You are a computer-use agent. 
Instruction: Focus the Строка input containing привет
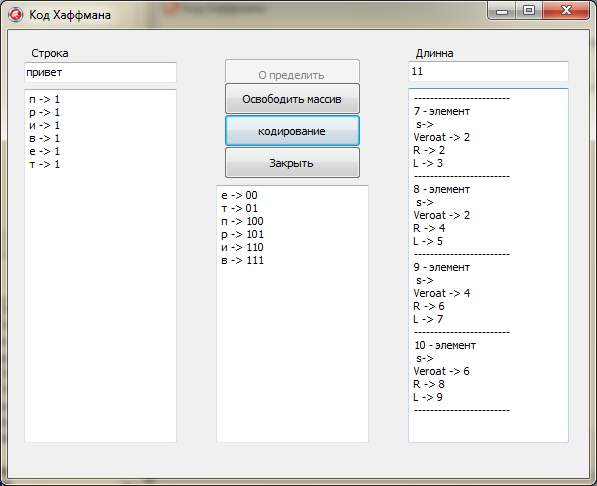click(x=101, y=72)
